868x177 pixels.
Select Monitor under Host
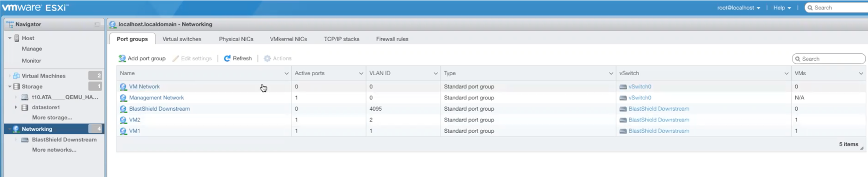31,61
